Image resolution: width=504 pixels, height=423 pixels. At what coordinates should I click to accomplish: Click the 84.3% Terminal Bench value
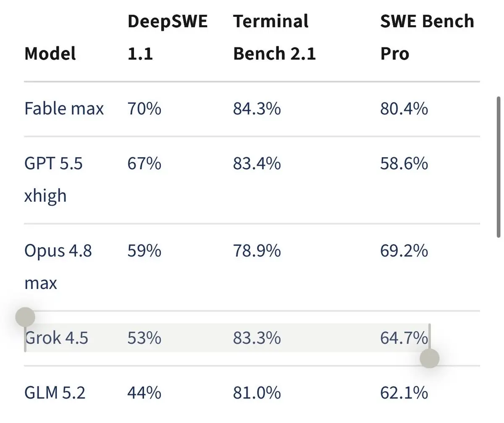257,109
